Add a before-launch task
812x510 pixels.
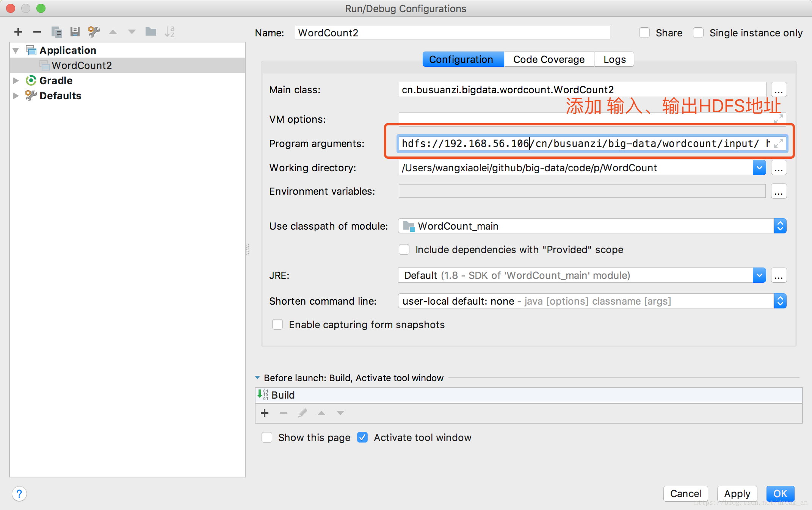(265, 413)
